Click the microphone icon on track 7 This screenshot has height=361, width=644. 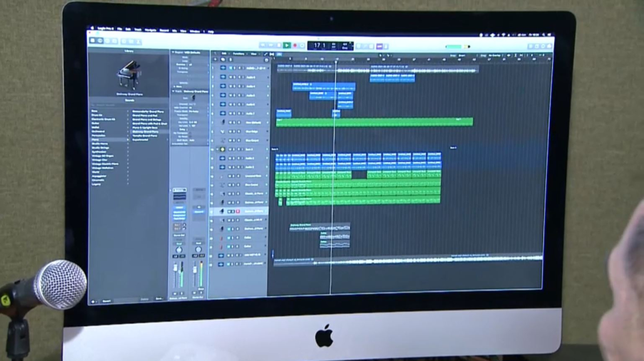(x=223, y=122)
